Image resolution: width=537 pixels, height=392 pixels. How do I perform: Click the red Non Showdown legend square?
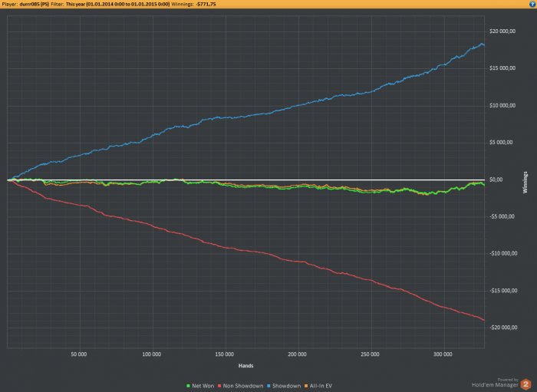pyautogui.click(x=219, y=386)
